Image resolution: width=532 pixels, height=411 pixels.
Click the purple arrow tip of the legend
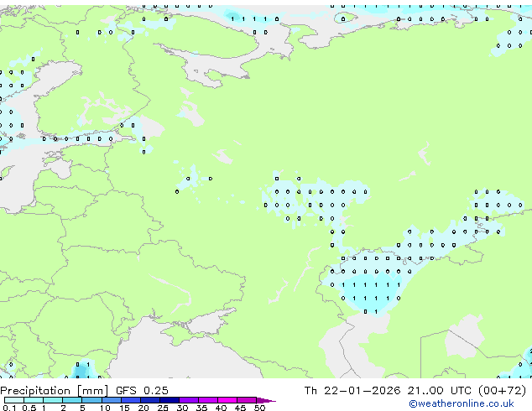point(266,400)
